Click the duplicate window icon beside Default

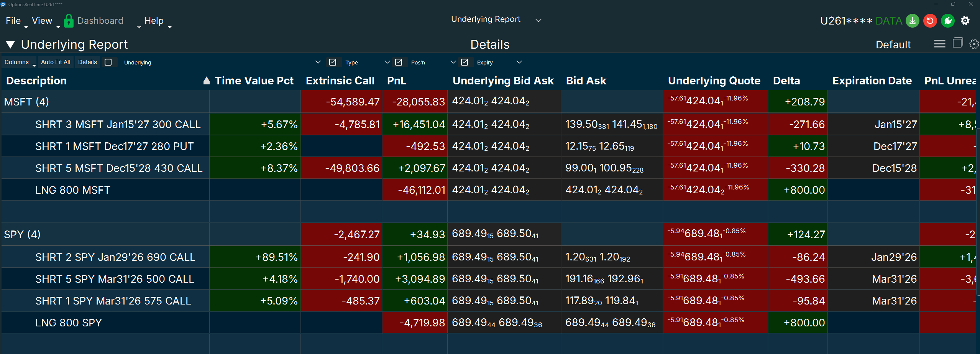958,44
